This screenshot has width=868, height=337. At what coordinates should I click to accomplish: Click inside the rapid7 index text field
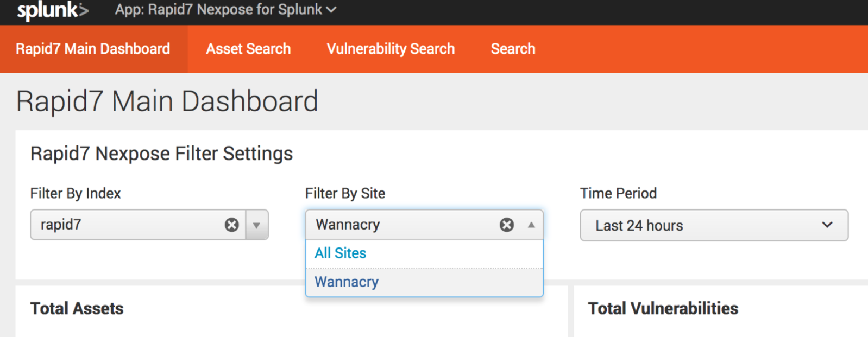(x=125, y=225)
